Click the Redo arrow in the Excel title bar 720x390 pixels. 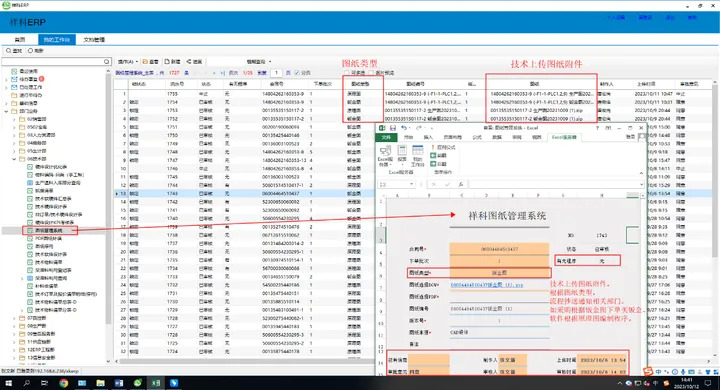[x=418, y=128]
